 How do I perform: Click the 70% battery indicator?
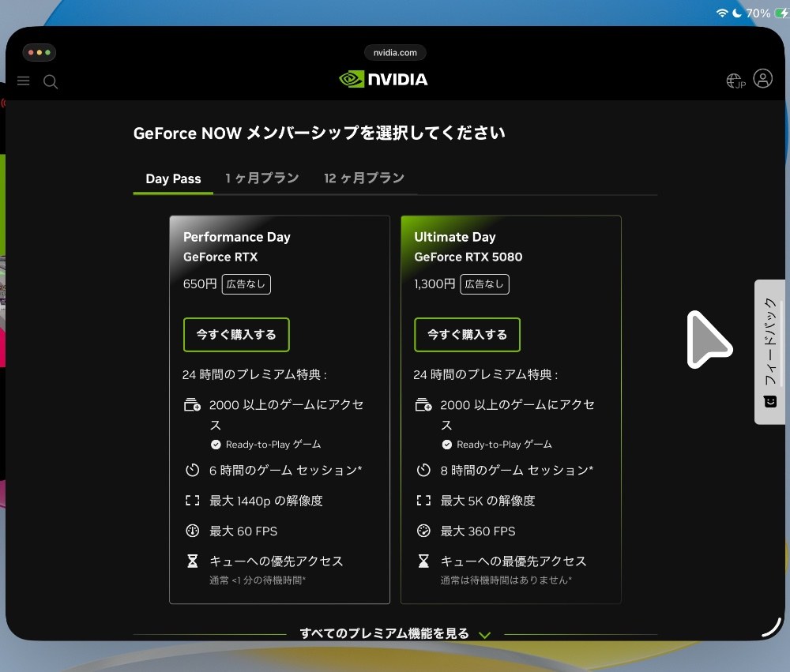pyautogui.click(x=767, y=13)
